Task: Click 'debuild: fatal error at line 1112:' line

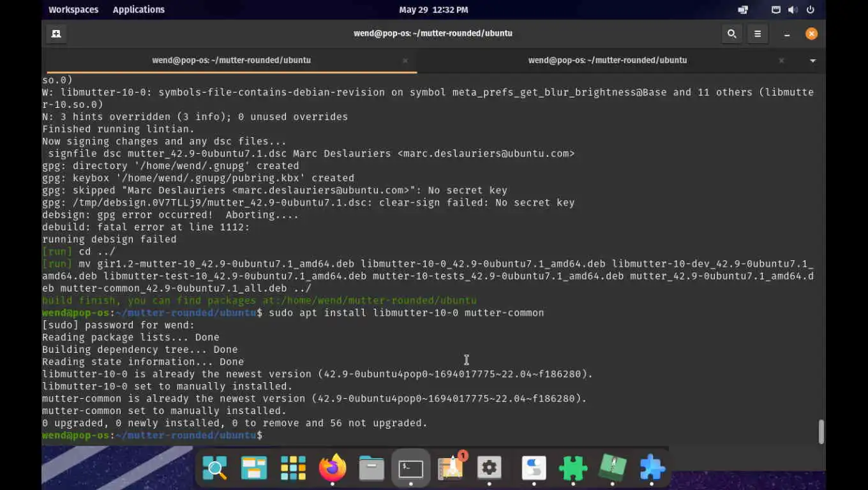Action: pos(146,227)
